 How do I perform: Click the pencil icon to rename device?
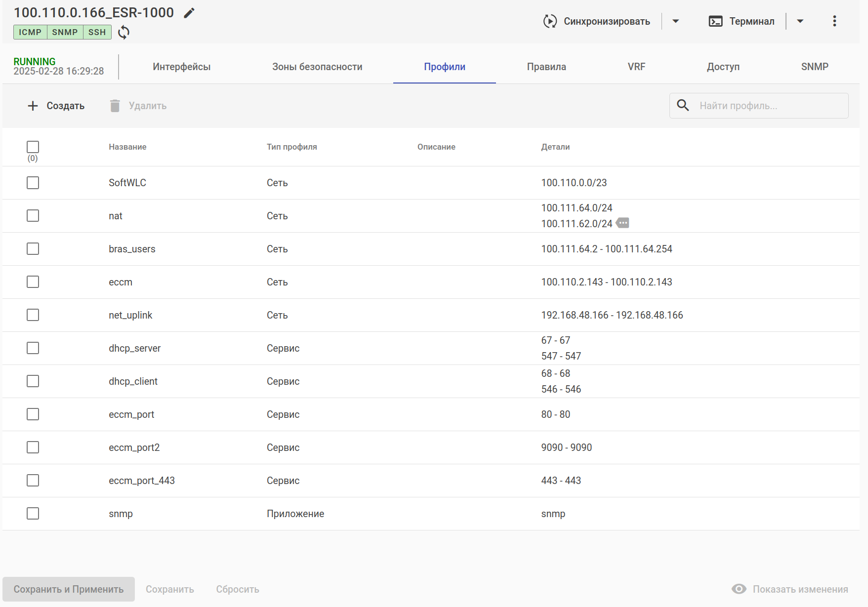click(189, 13)
